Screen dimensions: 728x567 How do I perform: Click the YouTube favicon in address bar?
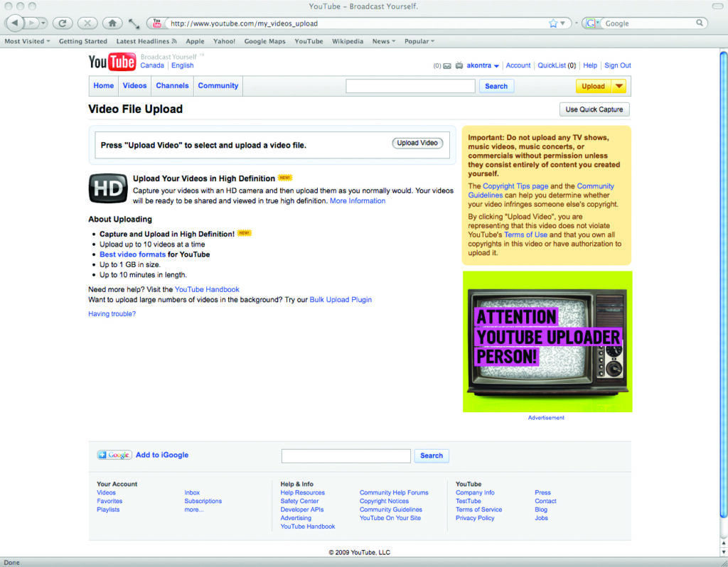point(157,23)
